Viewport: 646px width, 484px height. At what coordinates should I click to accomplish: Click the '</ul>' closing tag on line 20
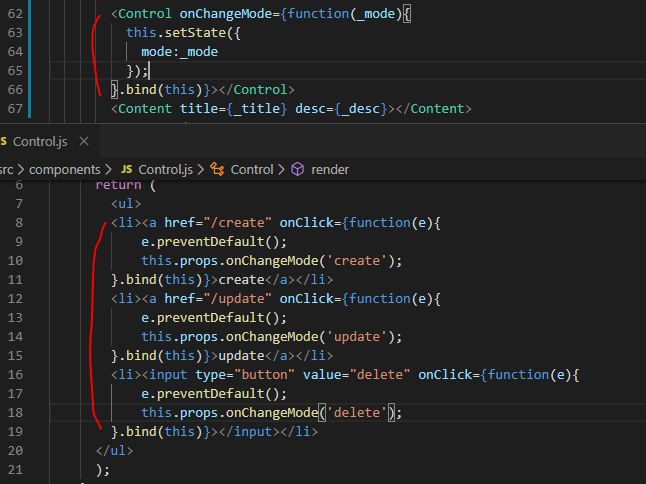[115, 450]
